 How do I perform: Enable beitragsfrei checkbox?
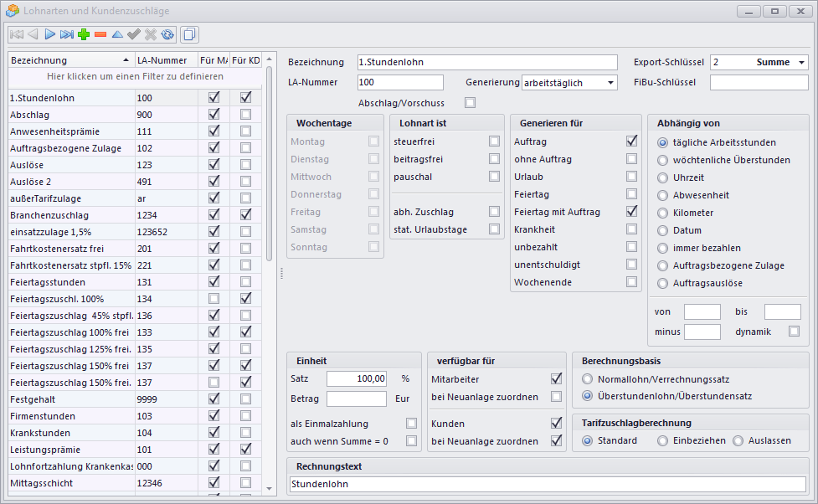(494, 158)
